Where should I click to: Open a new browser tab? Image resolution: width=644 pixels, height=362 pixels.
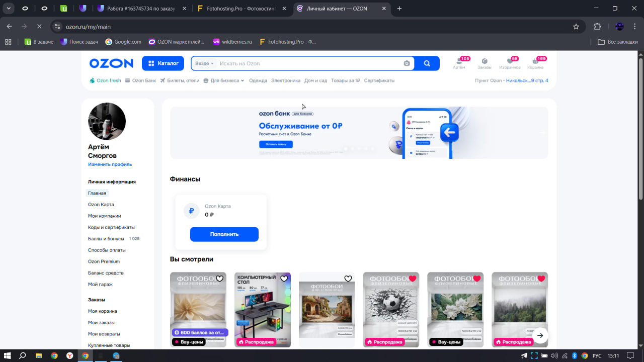[399, 9]
